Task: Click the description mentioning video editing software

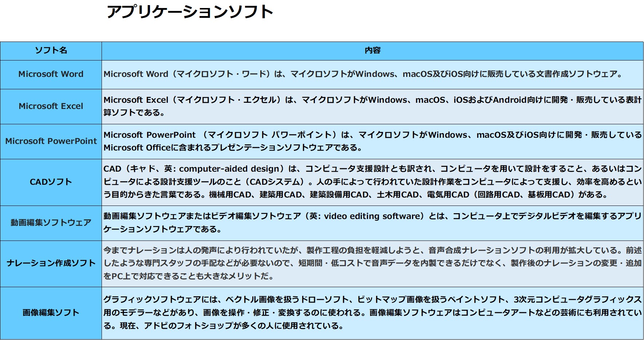Action: coord(372,223)
